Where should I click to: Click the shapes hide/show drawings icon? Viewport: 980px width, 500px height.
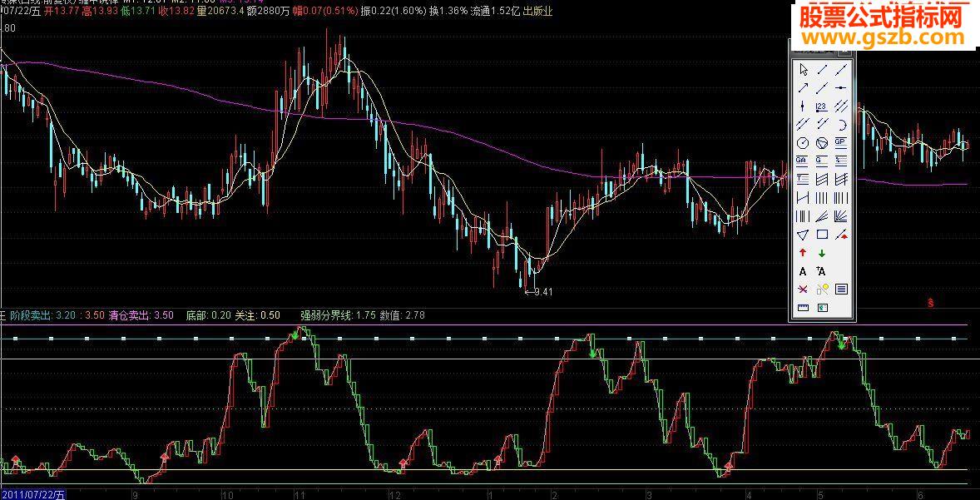[x=822, y=290]
